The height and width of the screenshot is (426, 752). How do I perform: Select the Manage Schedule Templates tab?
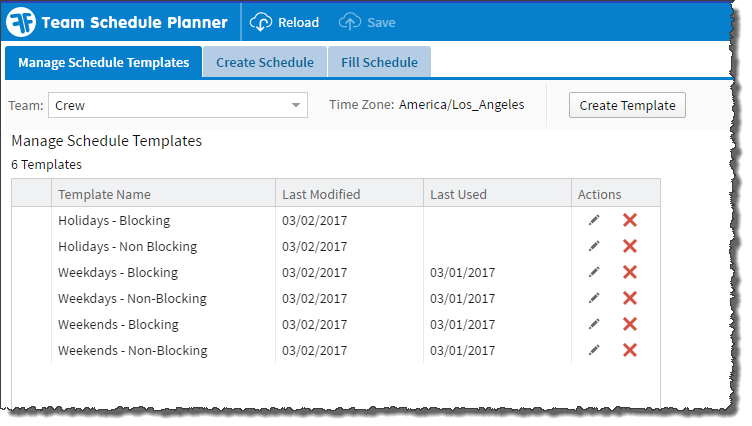tap(103, 62)
